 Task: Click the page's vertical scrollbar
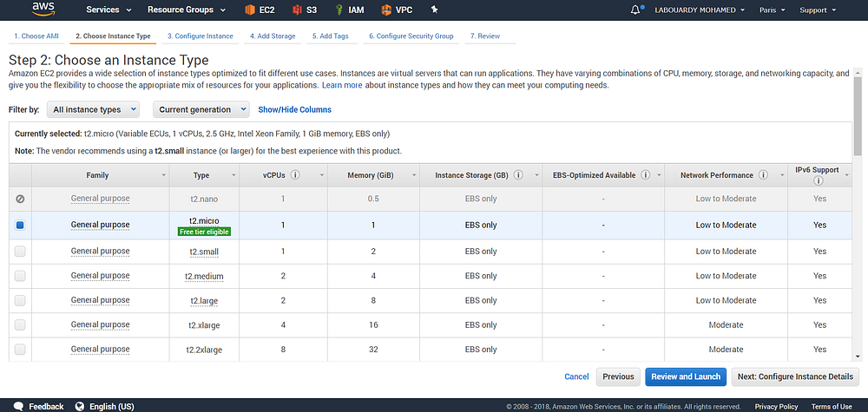[858, 208]
